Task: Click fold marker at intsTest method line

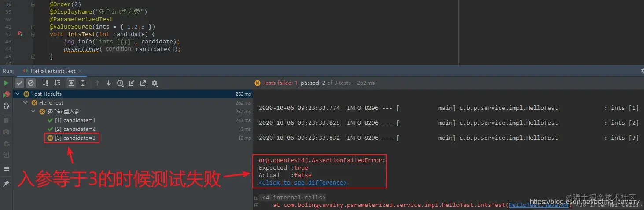Action: [x=33, y=34]
